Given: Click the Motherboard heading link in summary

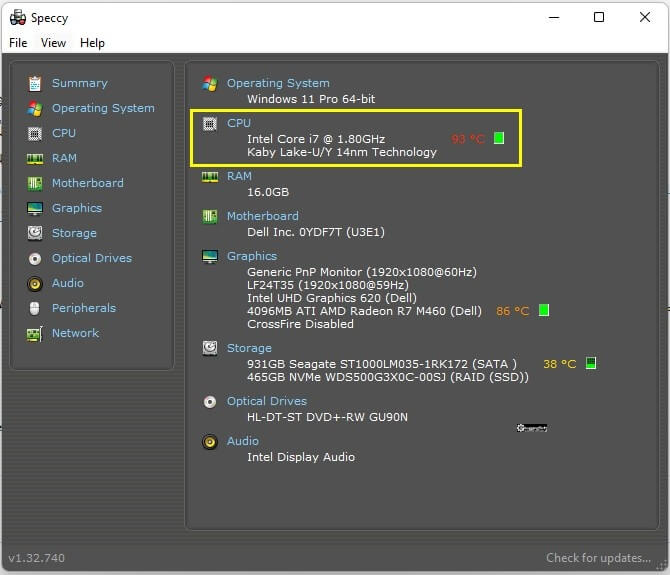Looking at the screenshot, I should [263, 216].
